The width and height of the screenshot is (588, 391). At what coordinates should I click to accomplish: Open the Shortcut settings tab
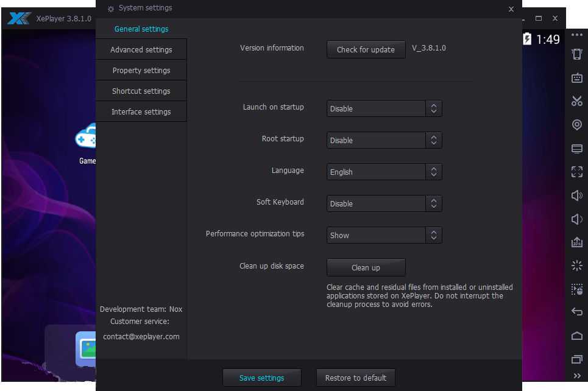[x=141, y=91]
